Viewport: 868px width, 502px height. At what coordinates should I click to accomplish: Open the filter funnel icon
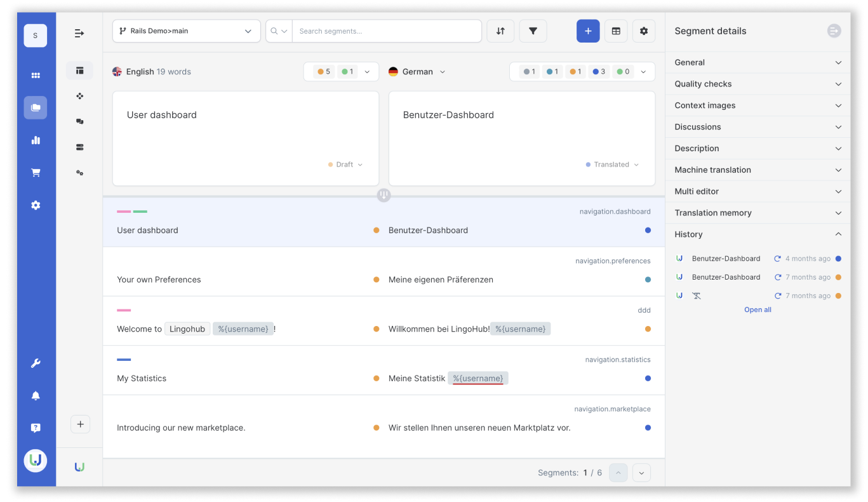pos(533,31)
